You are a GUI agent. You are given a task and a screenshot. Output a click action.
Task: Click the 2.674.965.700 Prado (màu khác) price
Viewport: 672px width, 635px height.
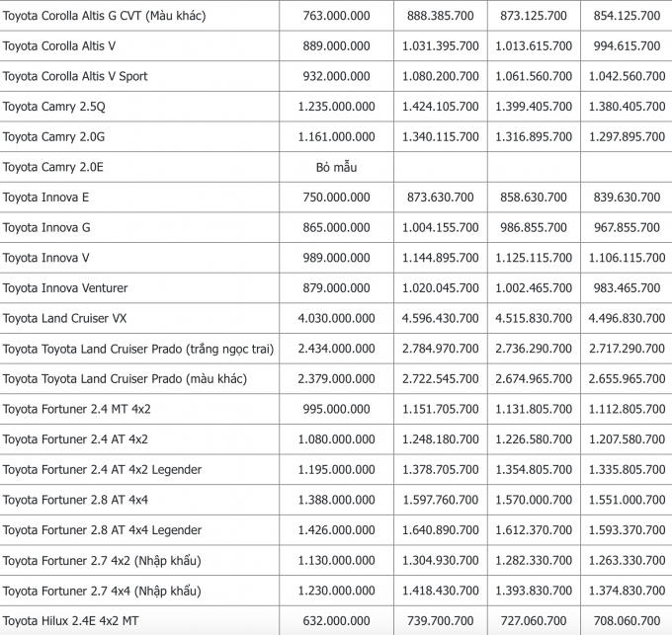(x=535, y=378)
